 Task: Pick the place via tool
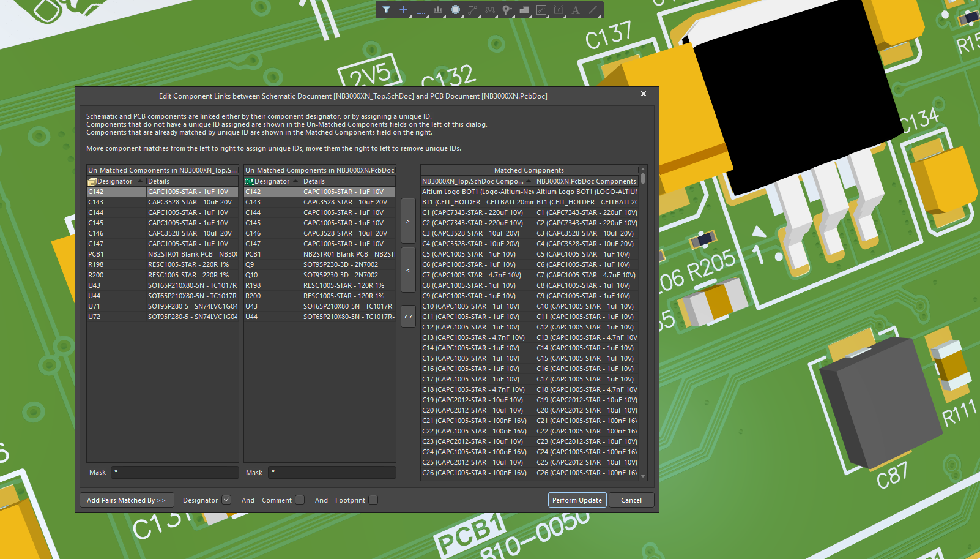coord(507,10)
